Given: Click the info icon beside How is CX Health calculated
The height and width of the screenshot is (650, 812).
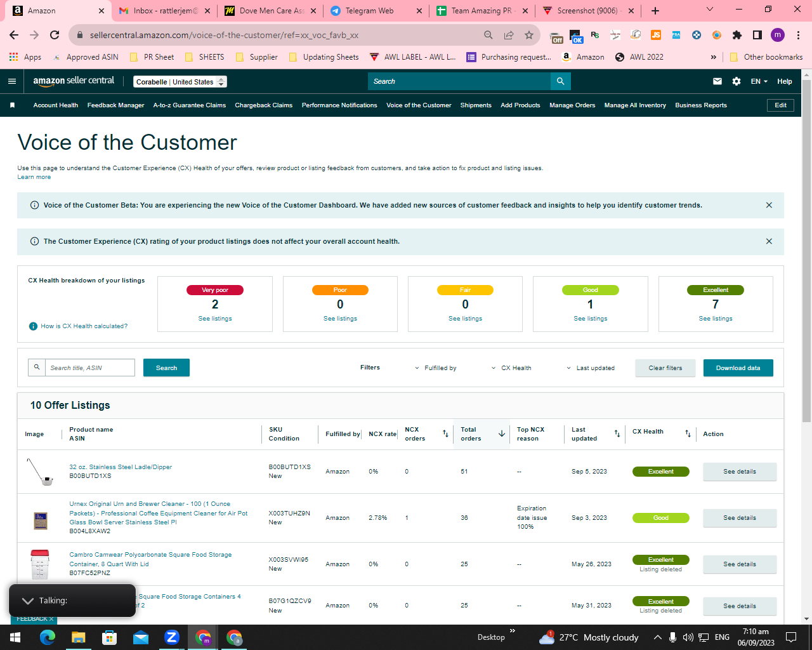Looking at the screenshot, I should [33, 326].
